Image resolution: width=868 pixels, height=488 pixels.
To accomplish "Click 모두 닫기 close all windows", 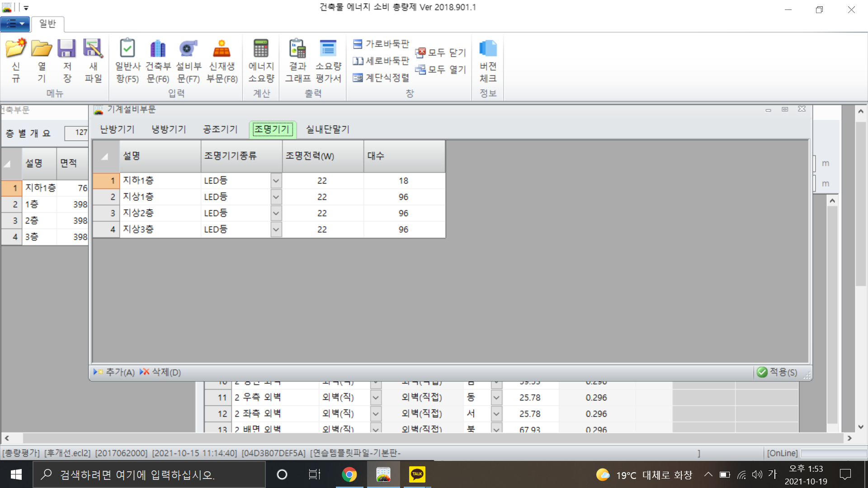I will point(441,53).
